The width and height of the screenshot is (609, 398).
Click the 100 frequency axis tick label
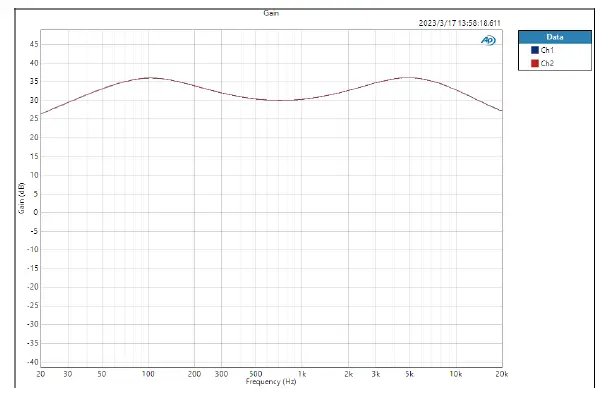coord(148,374)
